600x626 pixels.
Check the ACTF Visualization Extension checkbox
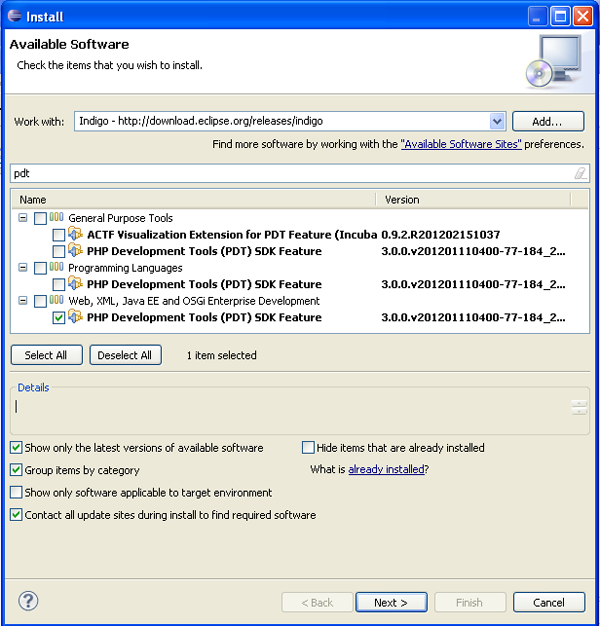(x=59, y=235)
